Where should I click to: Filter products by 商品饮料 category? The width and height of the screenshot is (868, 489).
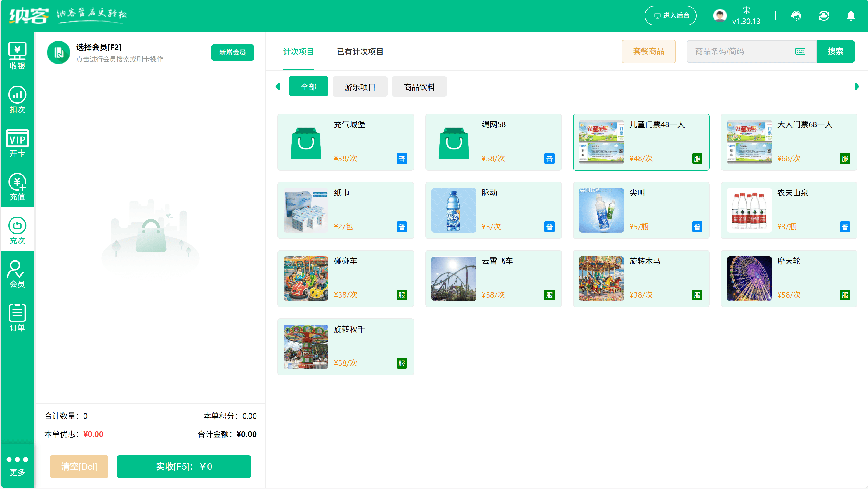pos(419,87)
